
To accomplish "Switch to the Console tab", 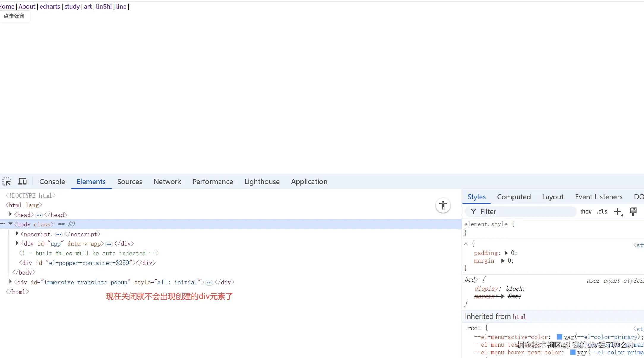I will pos(52,182).
